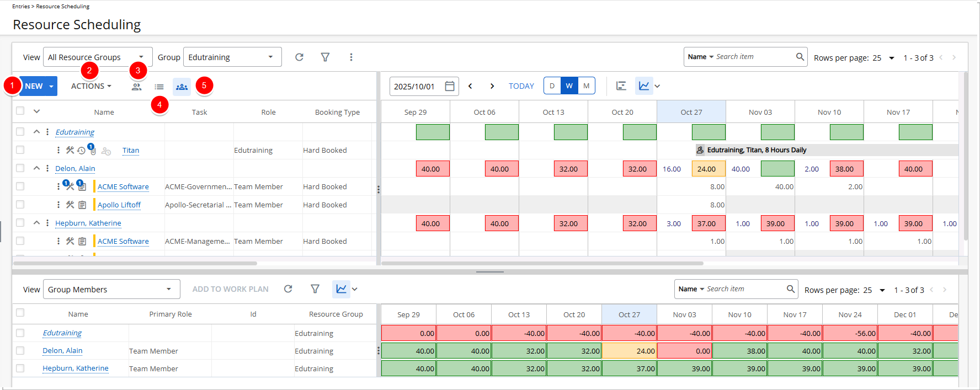Collapse the Hepburn, Katherine row group
Image resolution: width=980 pixels, height=390 pixels.
point(36,223)
